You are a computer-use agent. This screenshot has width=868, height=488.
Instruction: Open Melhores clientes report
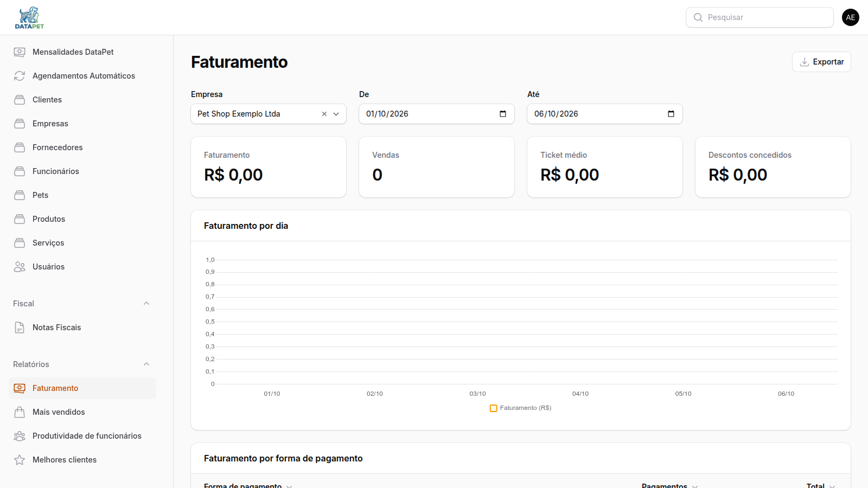pyautogui.click(x=82, y=460)
